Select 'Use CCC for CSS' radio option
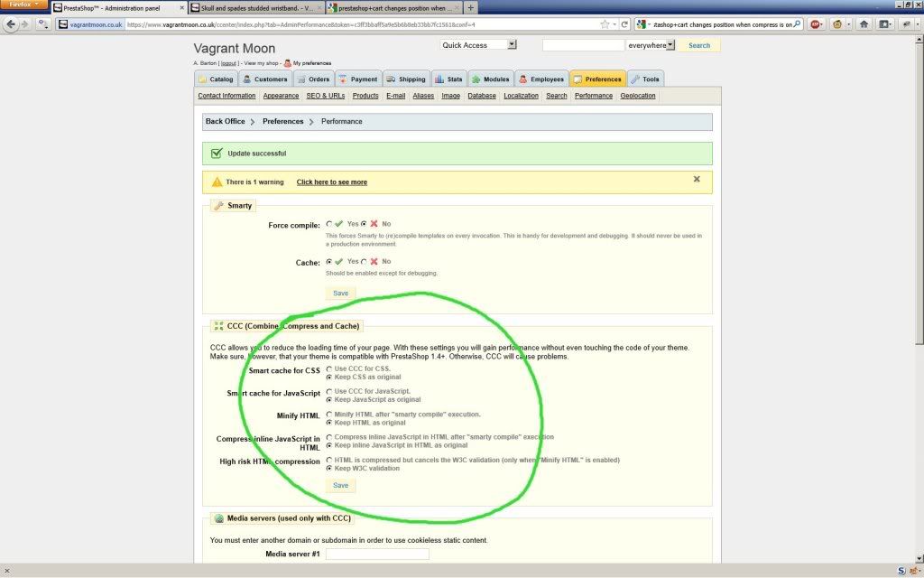This screenshot has width=924, height=578. 329,368
